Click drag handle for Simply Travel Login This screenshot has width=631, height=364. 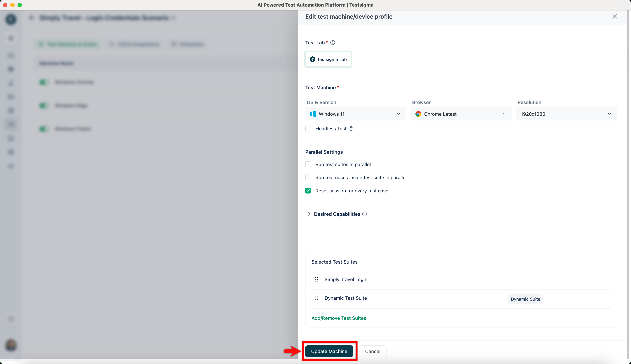[x=316, y=279]
